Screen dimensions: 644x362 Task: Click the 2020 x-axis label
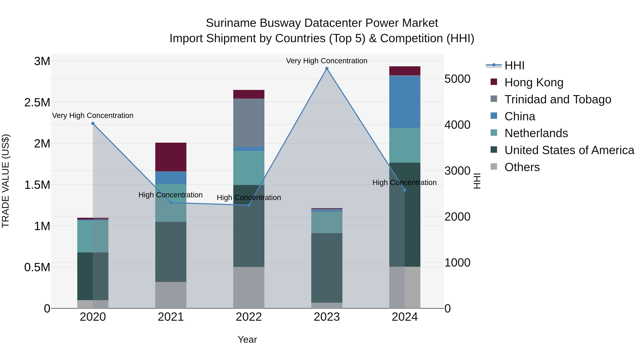[x=93, y=317]
